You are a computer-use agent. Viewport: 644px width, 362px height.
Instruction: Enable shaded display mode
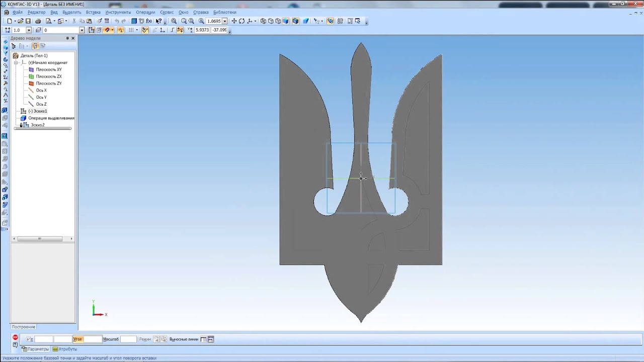(x=286, y=21)
